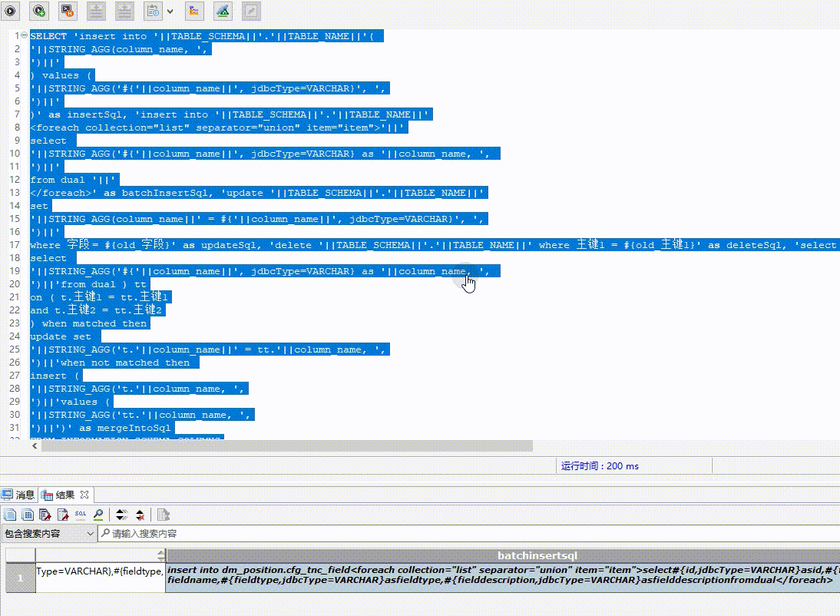Viewport: 840px width, 616px height.
Task: Click the cell containing Type=VARCHAR},#{fieldtype,
Action: point(100,578)
